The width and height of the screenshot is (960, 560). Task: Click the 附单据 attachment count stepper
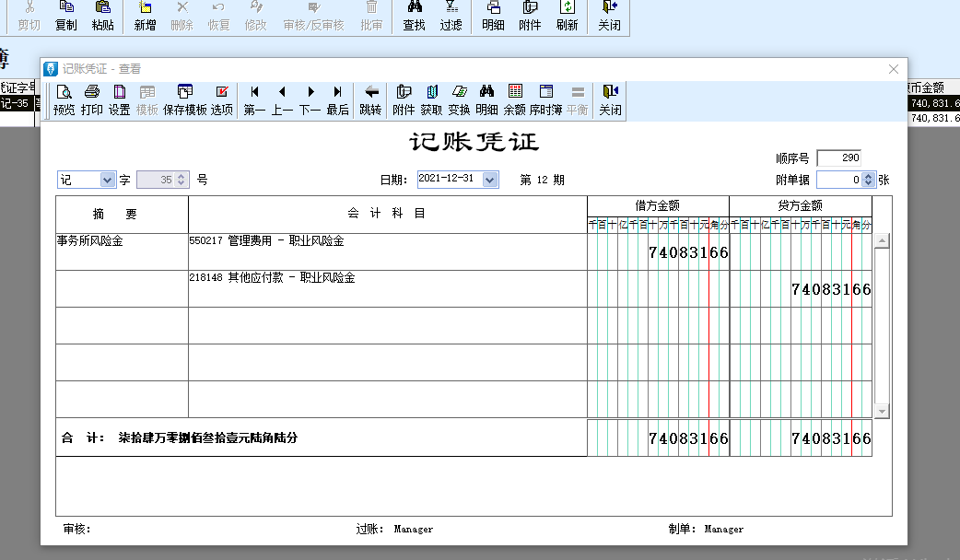[867, 181]
